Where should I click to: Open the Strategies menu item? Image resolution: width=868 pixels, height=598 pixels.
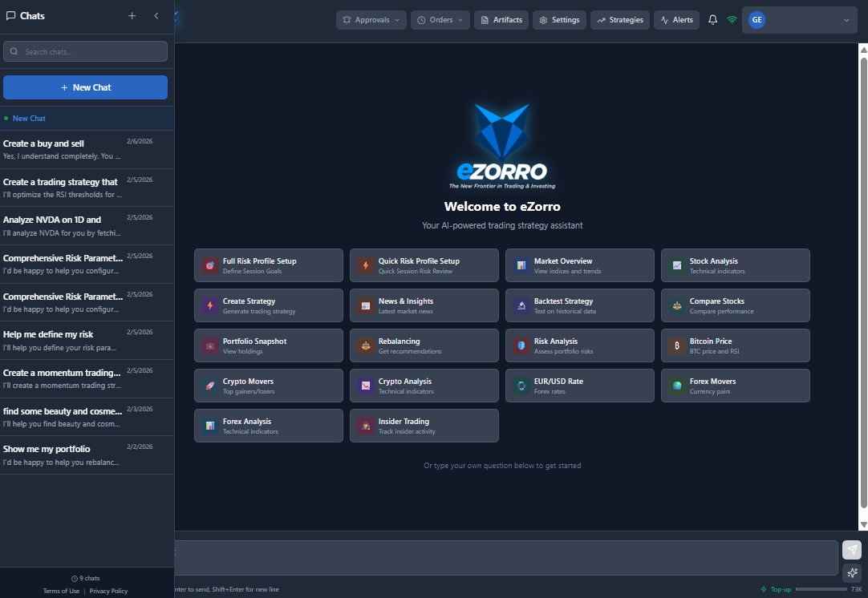click(x=620, y=20)
